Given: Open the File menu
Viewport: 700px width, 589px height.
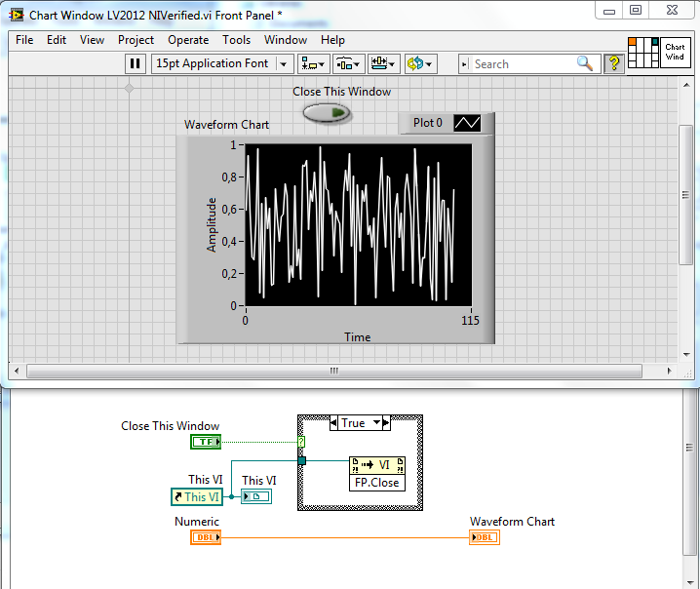Looking at the screenshot, I should [x=24, y=40].
